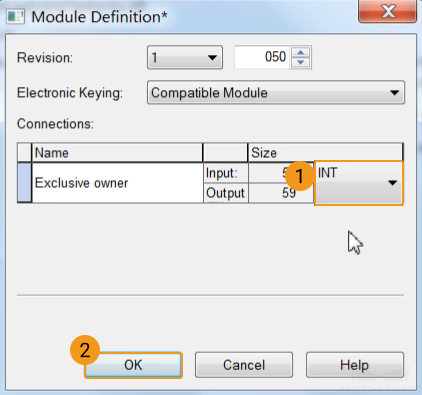Open the INT data type dropdown

click(x=359, y=183)
